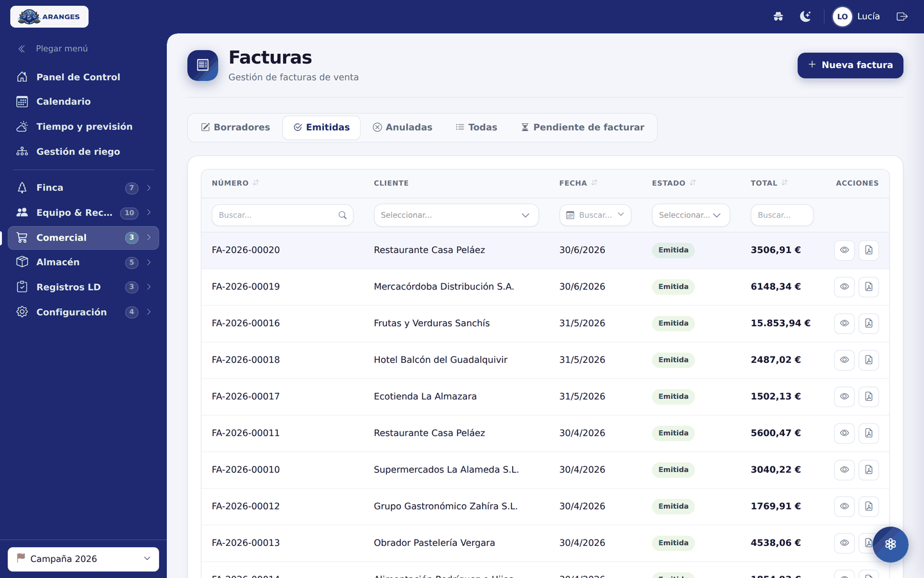Navigate to Gestión de riego
Viewport: 924px width, 578px height.
pos(83,152)
